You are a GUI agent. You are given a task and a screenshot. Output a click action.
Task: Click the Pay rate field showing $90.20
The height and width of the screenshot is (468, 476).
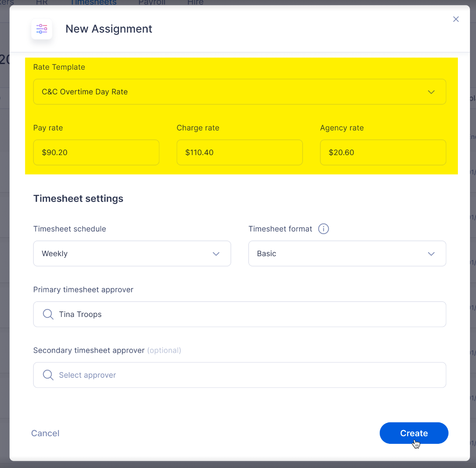point(96,152)
